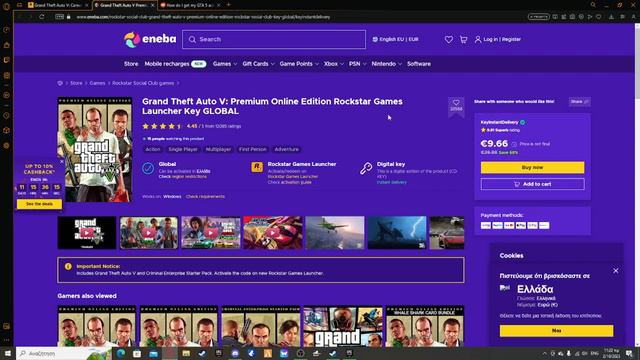Open English EU | EUR region selector
This screenshot has width=640, height=360.
(x=396, y=40)
